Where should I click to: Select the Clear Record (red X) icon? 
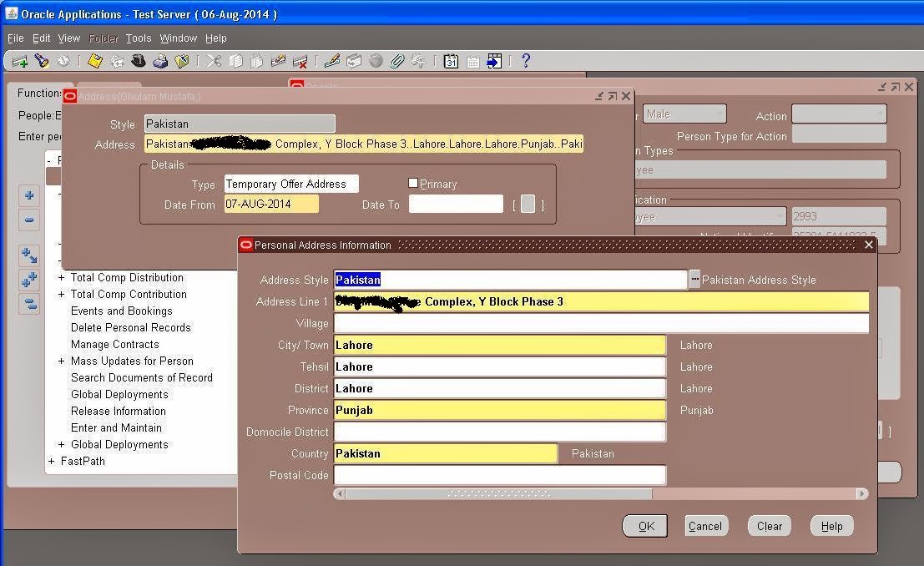click(x=299, y=60)
